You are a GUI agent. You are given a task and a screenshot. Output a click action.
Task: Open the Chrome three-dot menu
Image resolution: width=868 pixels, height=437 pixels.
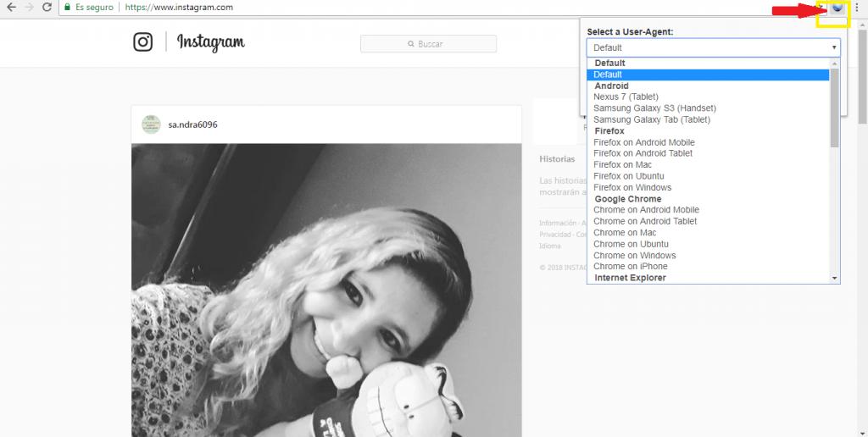point(856,7)
